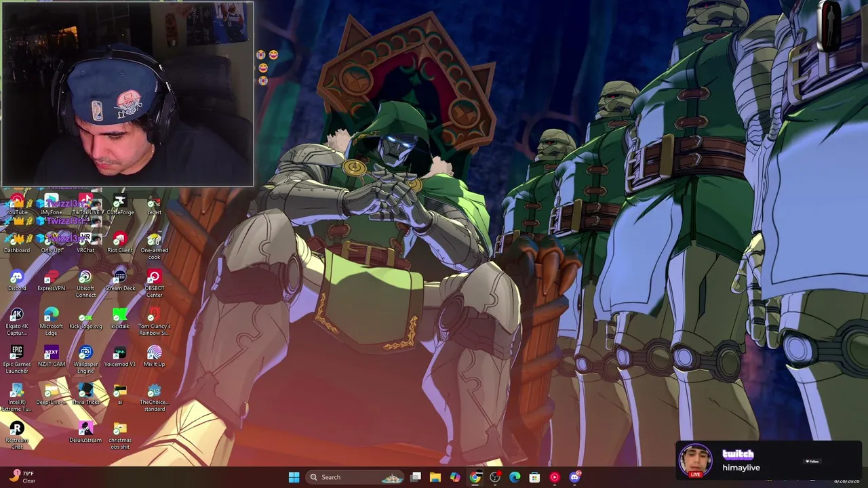
Task: Select the secert desktop icon
Action: 154,204
